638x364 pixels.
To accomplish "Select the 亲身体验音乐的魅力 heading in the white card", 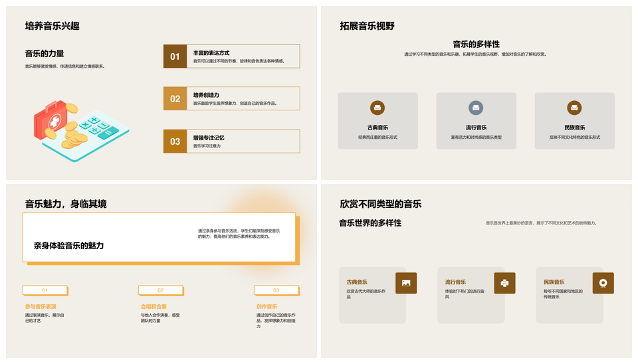I will (69, 245).
